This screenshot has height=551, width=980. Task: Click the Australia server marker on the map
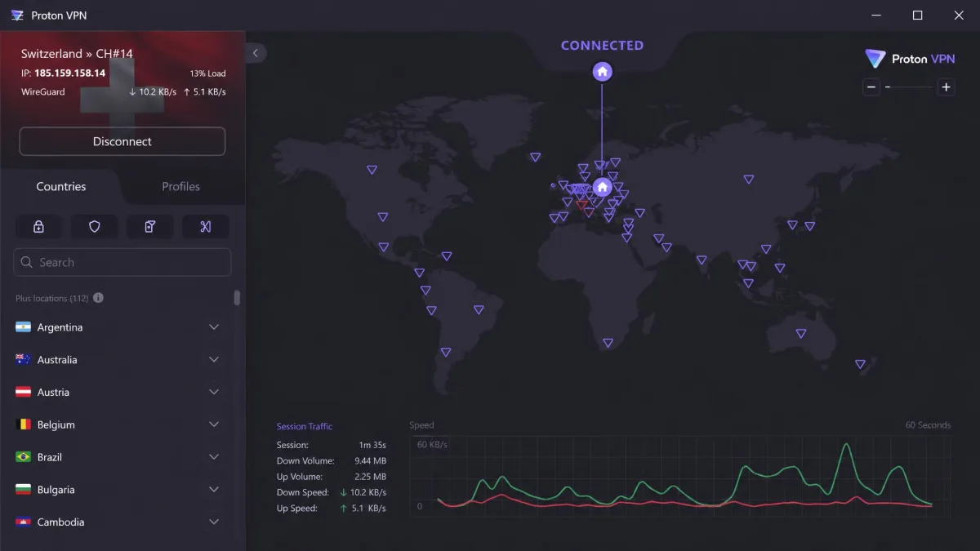[x=801, y=333]
